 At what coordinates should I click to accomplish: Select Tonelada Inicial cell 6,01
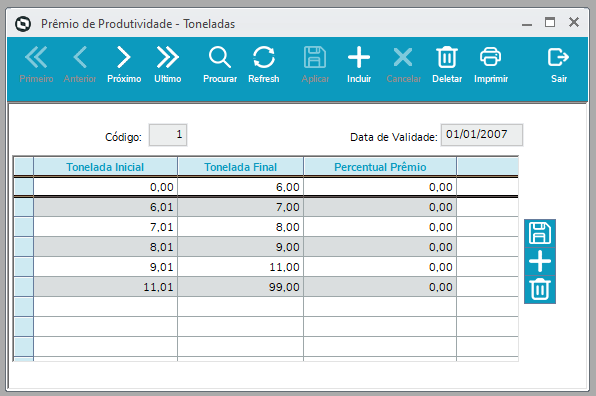pos(105,207)
